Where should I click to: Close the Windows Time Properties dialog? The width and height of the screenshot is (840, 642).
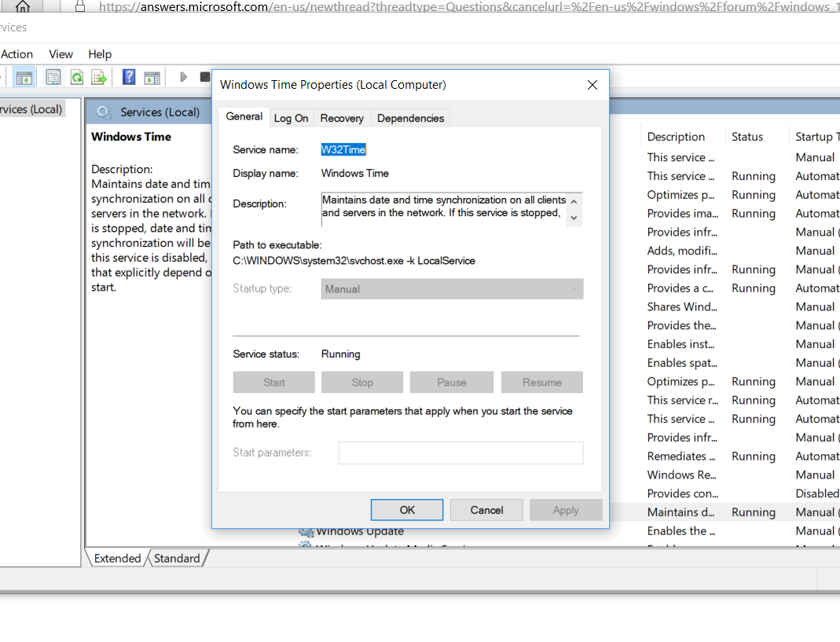(592, 85)
